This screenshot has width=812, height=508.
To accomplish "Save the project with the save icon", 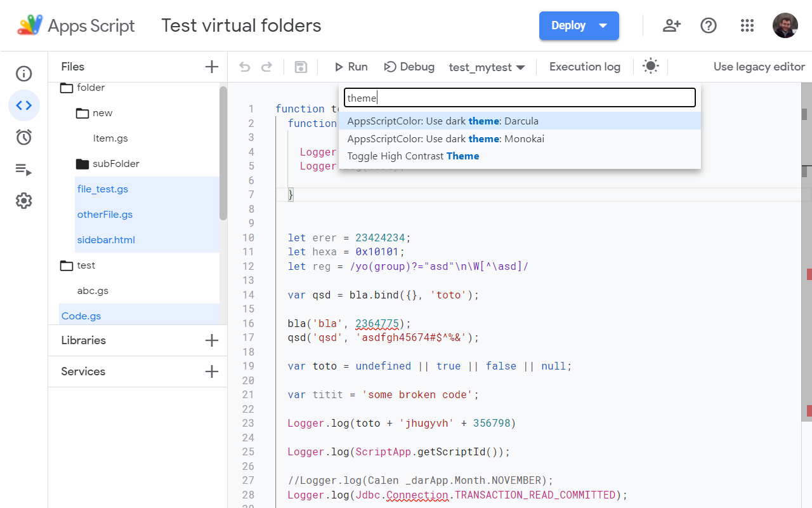I will tap(300, 66).
